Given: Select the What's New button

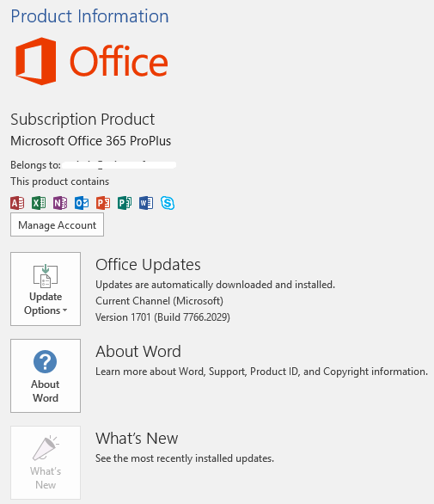Looking at the screenshot, I should click(46, 463).
